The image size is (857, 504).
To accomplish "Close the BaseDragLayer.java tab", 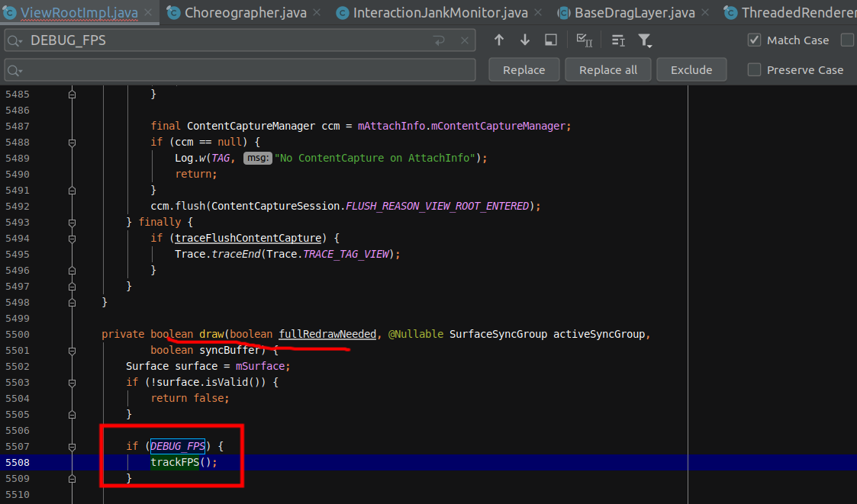I will (705, 12).
